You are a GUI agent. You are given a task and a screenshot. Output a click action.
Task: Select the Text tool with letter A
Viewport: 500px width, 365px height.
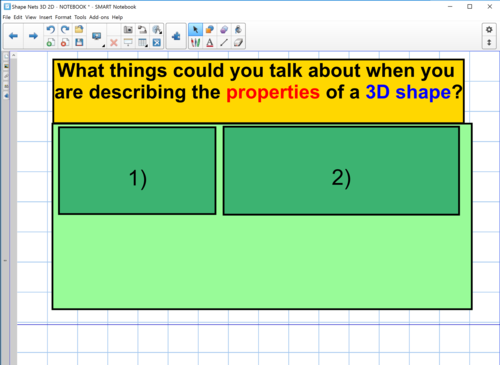tap(210, 42)
